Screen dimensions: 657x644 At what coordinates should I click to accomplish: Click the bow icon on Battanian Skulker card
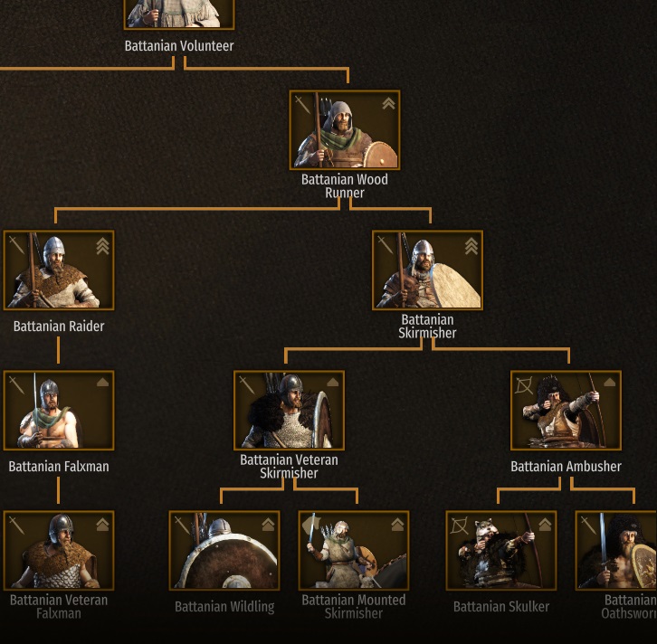(x=459, y=526)
